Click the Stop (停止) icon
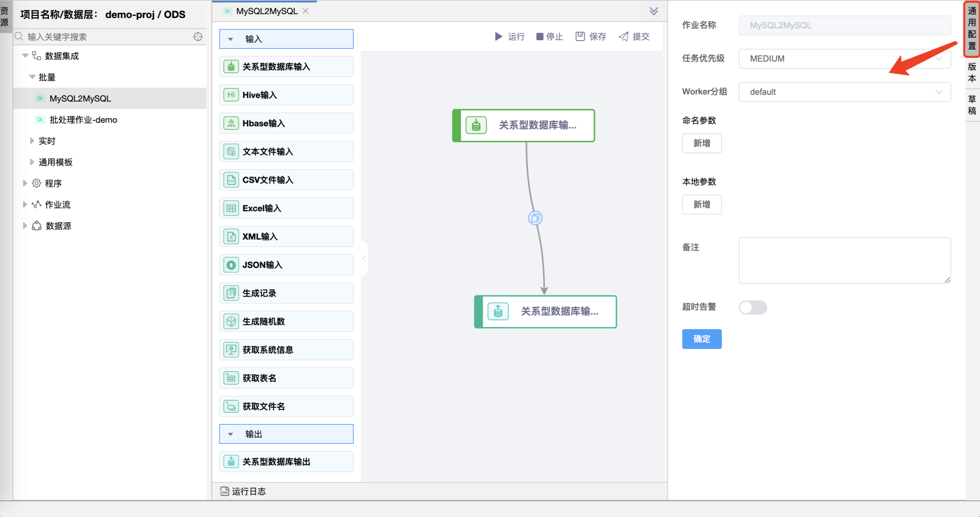The image size is (980, 517). [x=539, y=36]
